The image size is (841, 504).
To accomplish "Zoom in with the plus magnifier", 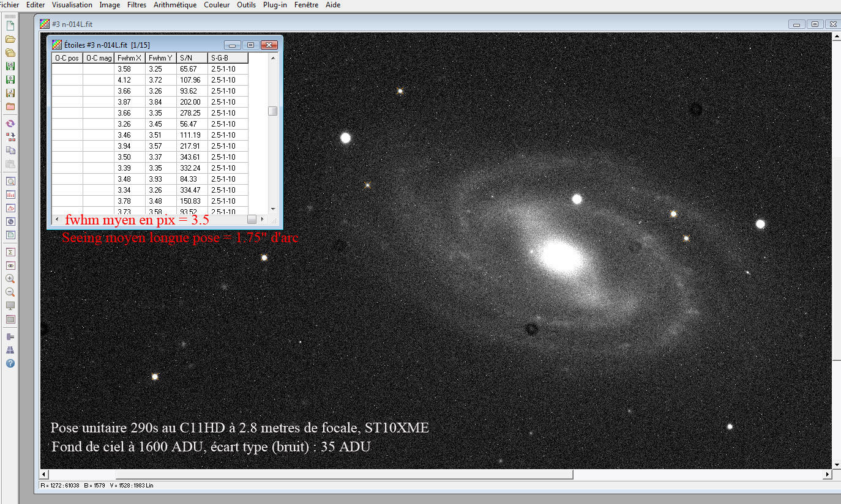I will pos(10,279).
